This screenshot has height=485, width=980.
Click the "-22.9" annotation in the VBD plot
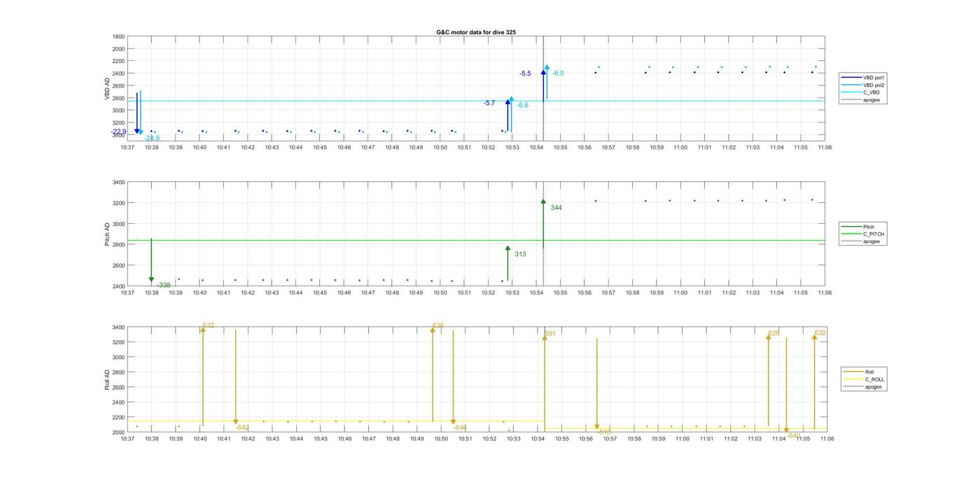(x=118, y=132)
